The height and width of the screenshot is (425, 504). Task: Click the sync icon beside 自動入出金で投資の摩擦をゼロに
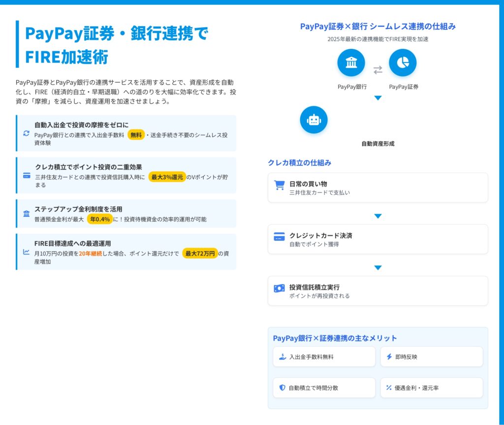27,133
